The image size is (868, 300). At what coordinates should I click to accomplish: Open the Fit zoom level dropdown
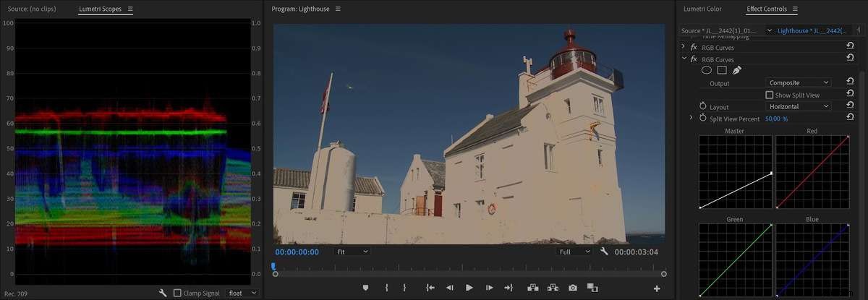click(x=352, y=252)
